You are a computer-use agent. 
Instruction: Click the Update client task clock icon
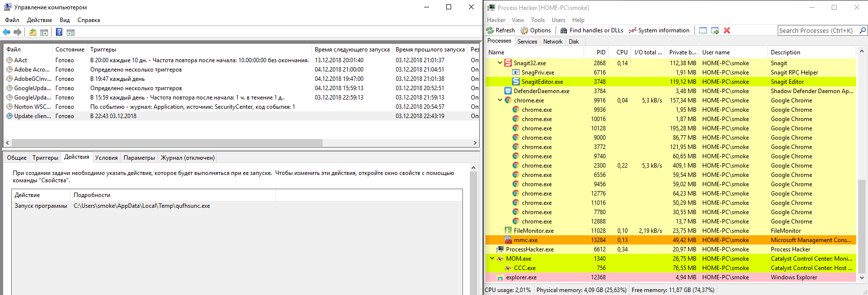[x=9, y=116]
